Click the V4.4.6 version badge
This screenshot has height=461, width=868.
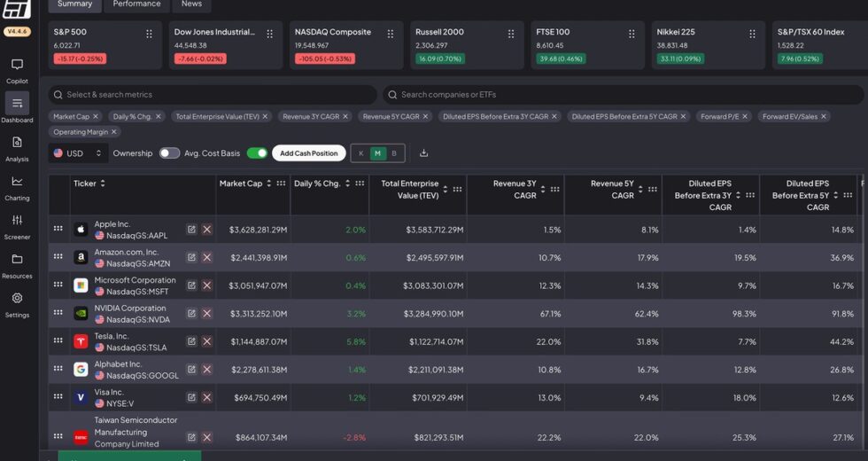tap(17, 32)
